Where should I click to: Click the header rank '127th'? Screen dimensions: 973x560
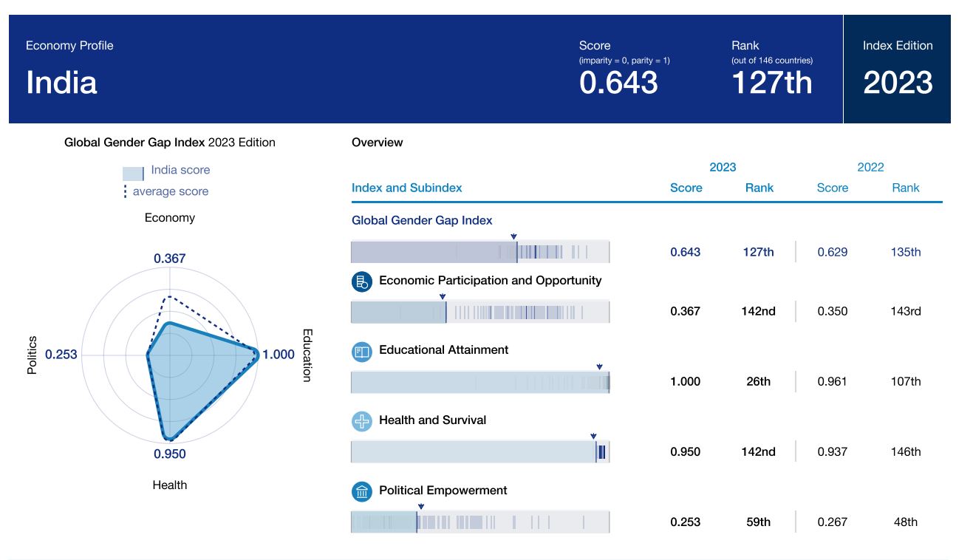click(772, 82)
